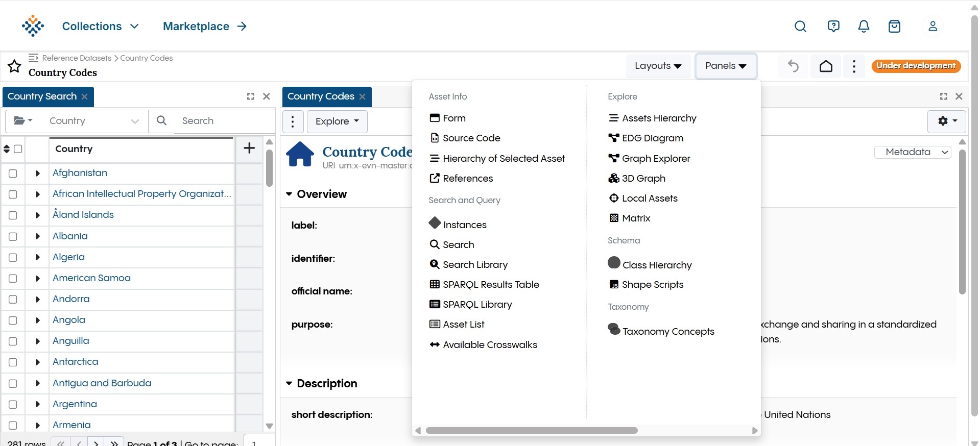The height and width of the screenshot is (446, 980).
Task: Click the undo arrow icon
Action: 793,66
